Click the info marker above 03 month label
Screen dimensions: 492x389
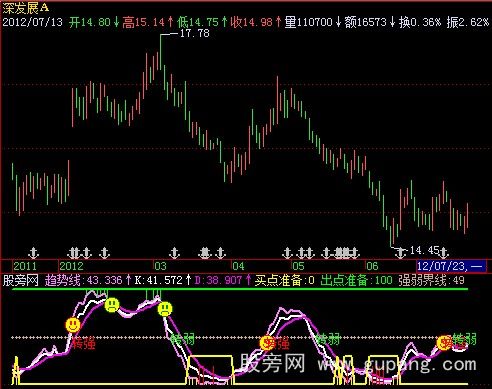click(174, 253)
